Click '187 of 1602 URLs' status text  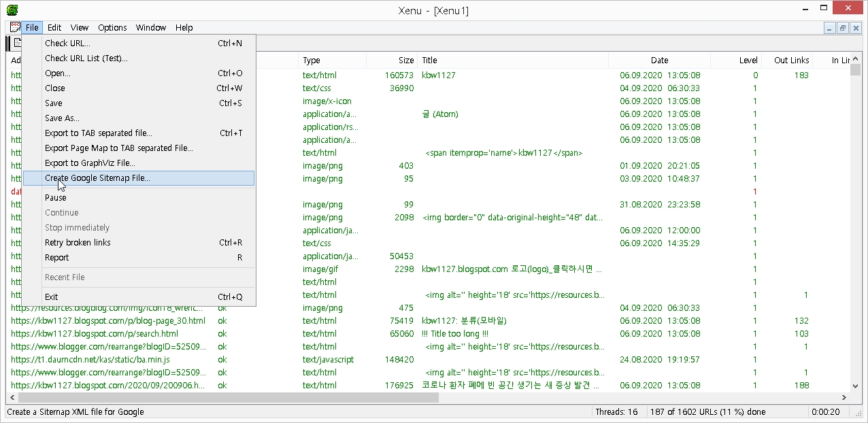point(707,411)
